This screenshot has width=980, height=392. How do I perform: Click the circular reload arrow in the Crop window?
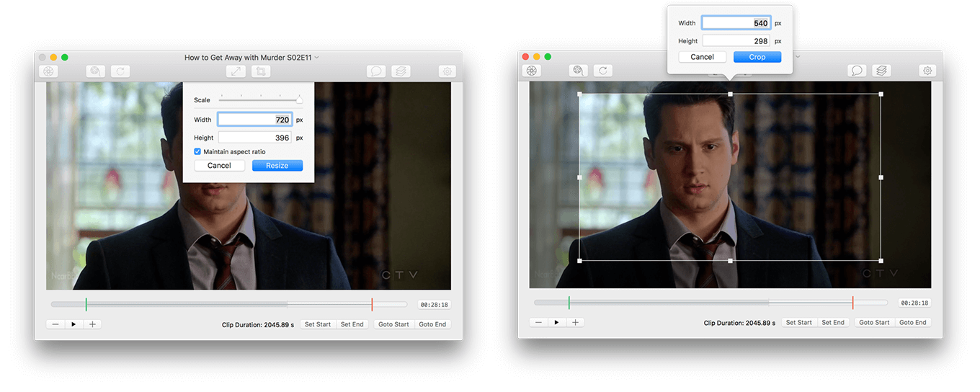click(603, 71)
